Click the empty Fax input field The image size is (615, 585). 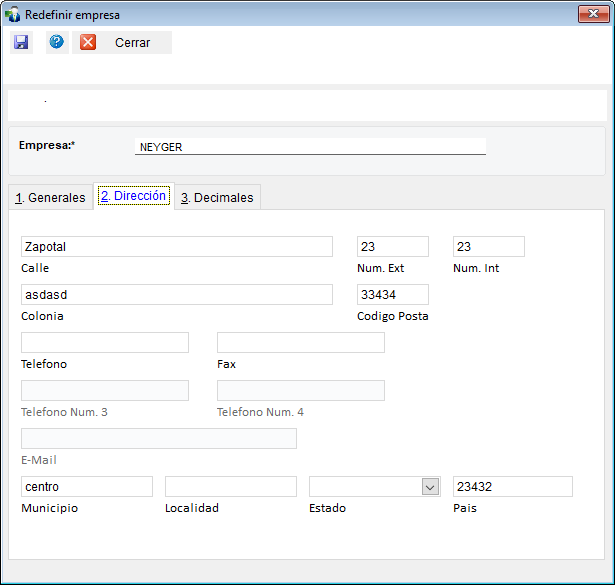(x=301, y=343)
